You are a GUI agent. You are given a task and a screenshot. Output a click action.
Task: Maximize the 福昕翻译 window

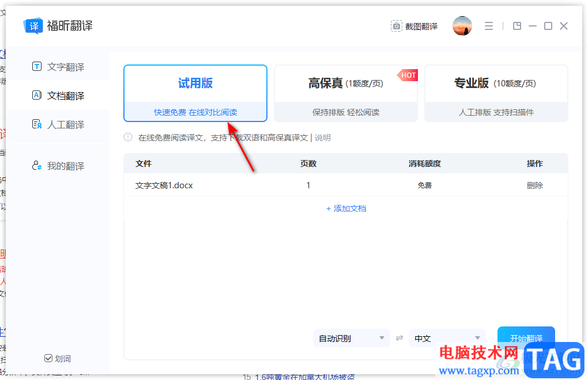pyautogui.click(x=548, y=26)
